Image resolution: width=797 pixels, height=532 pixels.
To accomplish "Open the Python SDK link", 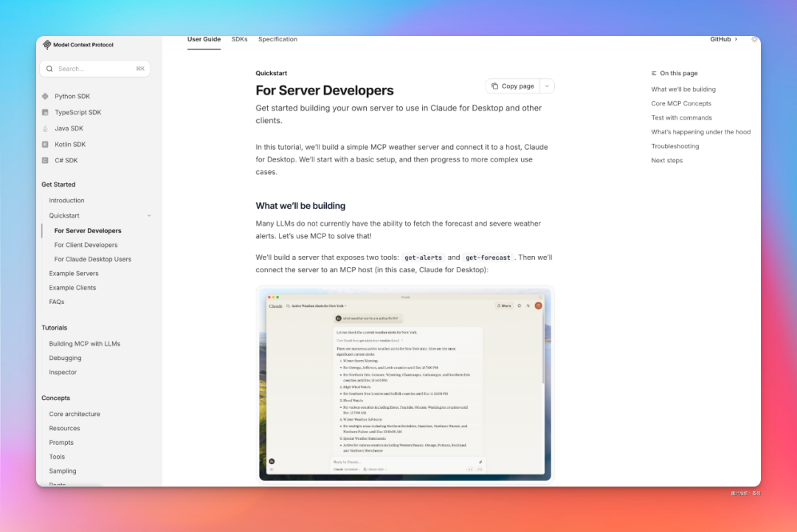I will pos(72,96).
